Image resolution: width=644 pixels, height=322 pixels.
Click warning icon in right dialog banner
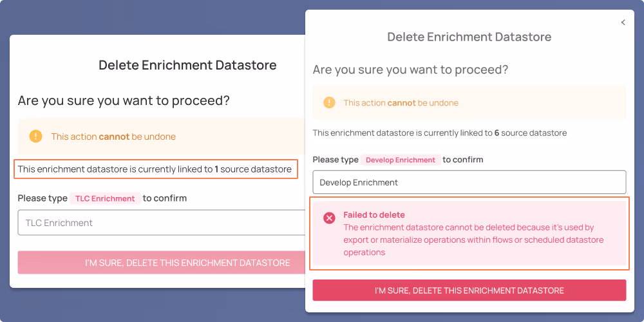coord(329,102)
